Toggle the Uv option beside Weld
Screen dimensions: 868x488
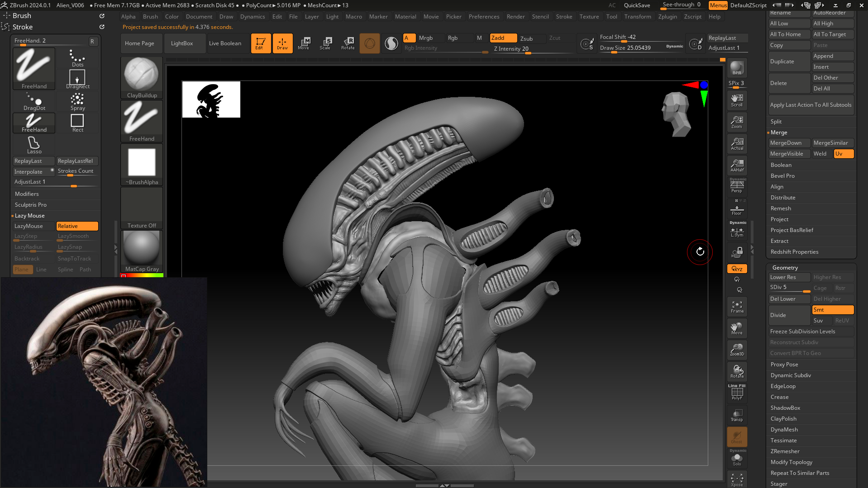(844, 154)
